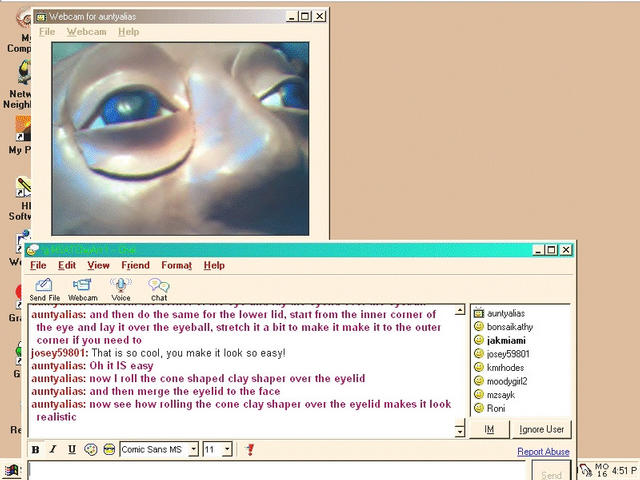The width and height of the screenshot is (640, 480).
Task: Click the Windows Start button
Action: 11,472
